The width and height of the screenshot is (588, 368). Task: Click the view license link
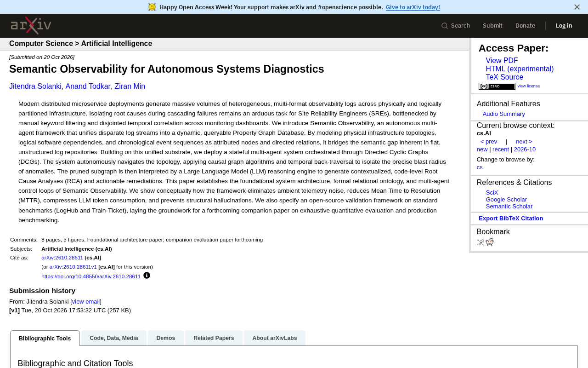[529, 86]
